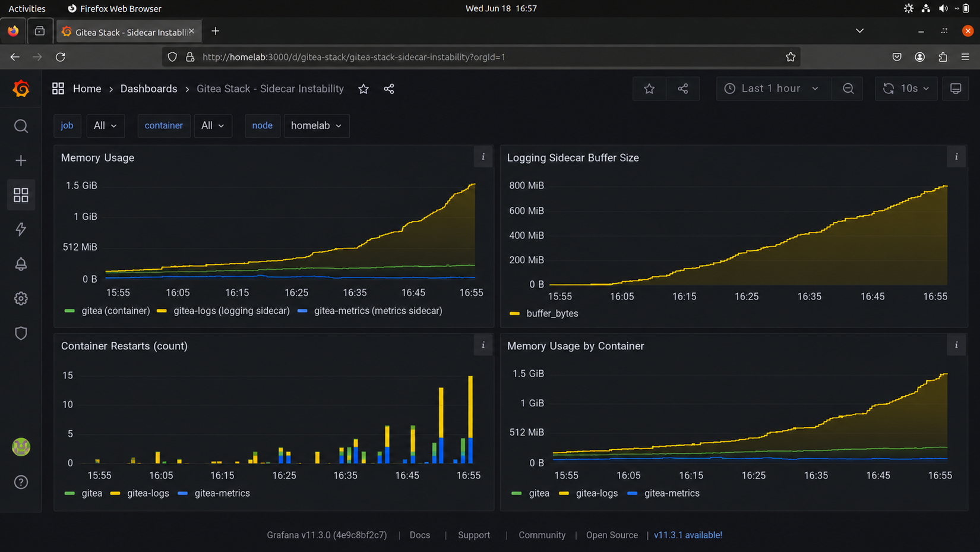Viewport: 980px width, 552px height.
Task: Open the Open Source footer link
Action: tap(612, 535)
